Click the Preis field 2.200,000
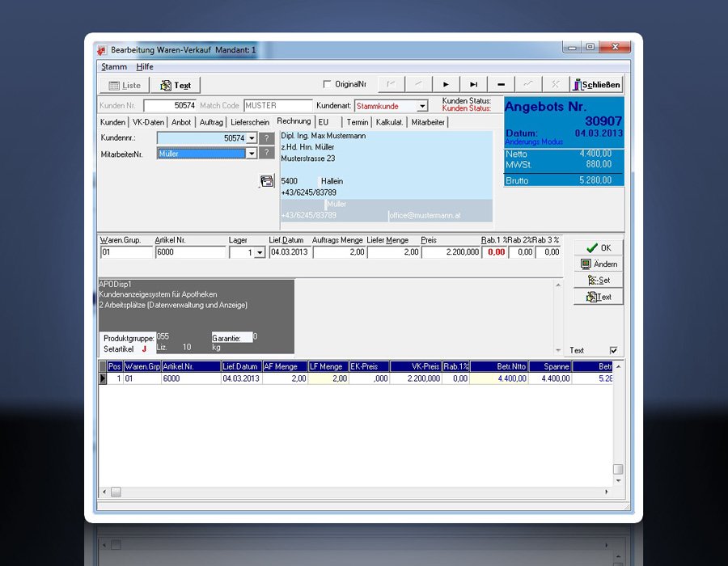This screenshot has height=566, width=728. click(x=451, y=252)
